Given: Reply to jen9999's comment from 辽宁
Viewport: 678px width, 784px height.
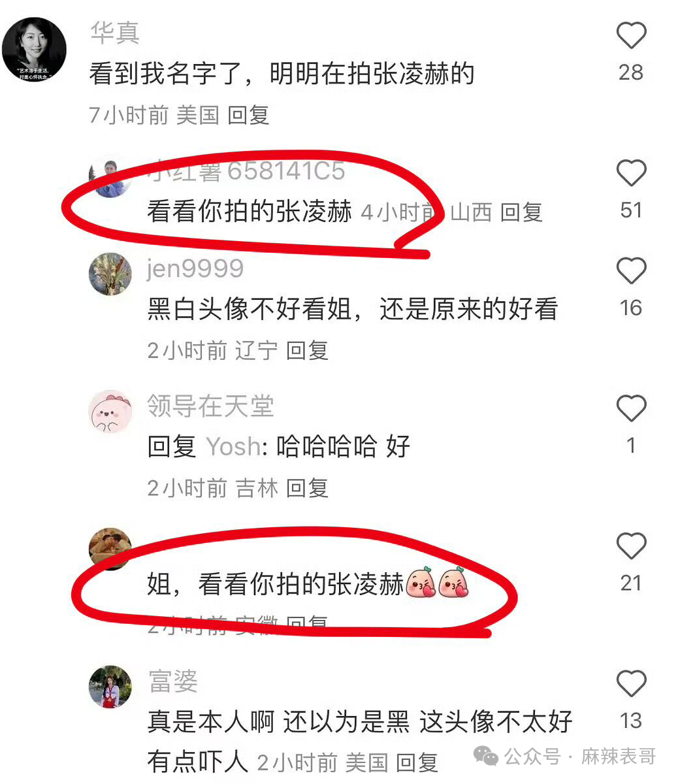Looking at the screenshot, I should 307,350.
